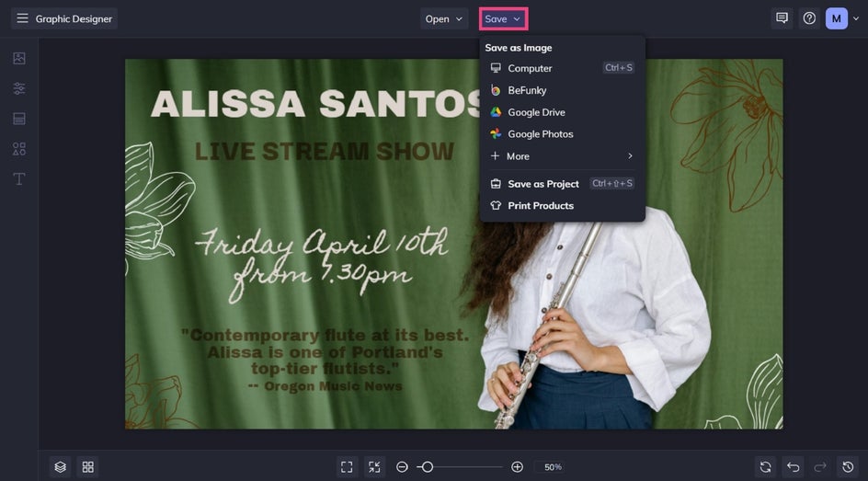This screenshot has width=868, height=481.
Task: Select the Friday April 10th script text
Action: (321, 263)
